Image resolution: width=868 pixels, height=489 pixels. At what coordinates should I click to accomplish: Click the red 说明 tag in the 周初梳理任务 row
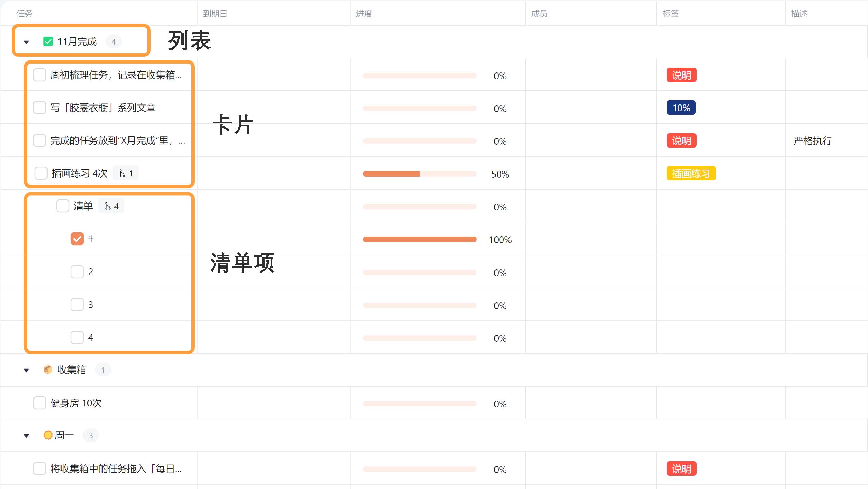[681, 75]
